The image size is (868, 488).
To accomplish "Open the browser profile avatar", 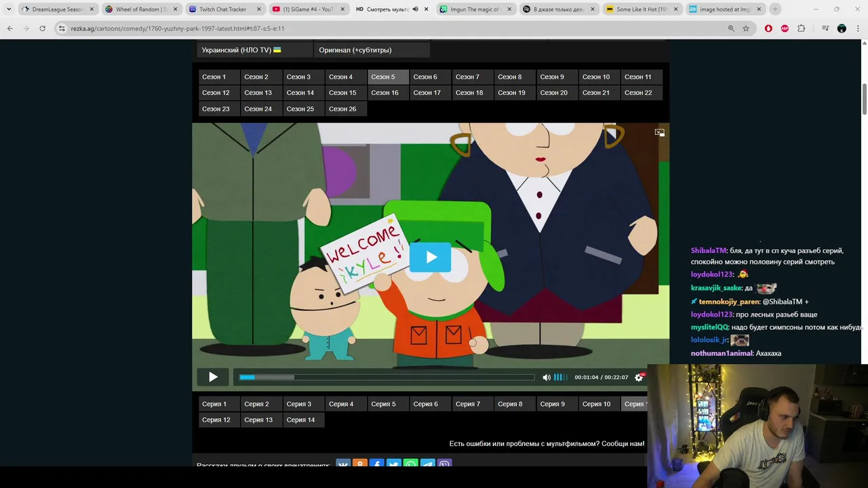I will tap(842, 28).
